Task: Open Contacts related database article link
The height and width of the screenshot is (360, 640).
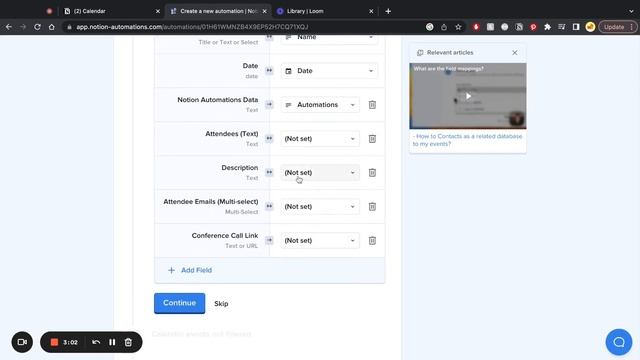Action: tap(467, 140)
